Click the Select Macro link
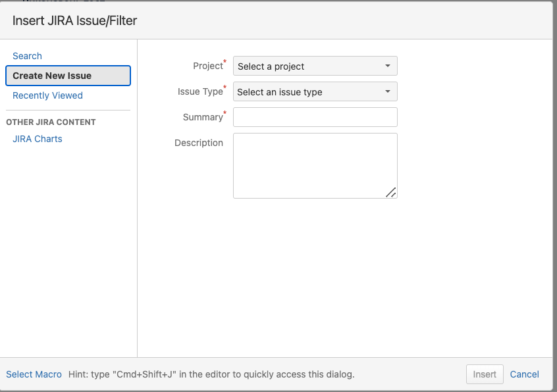557x392 pixels. tap(34, 374)
